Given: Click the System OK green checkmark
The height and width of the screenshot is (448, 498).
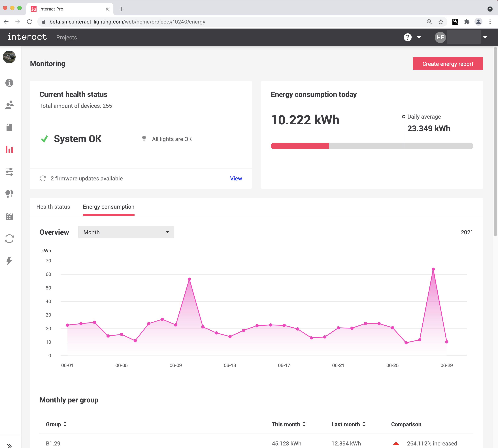Looking at the screenshot, I should click(x=44, y=139).
